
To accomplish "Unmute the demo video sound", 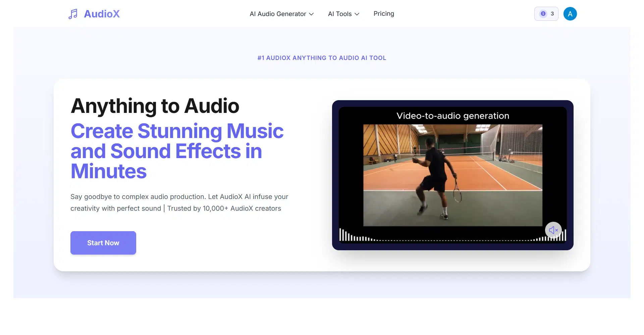I will (x=553, y=230).
